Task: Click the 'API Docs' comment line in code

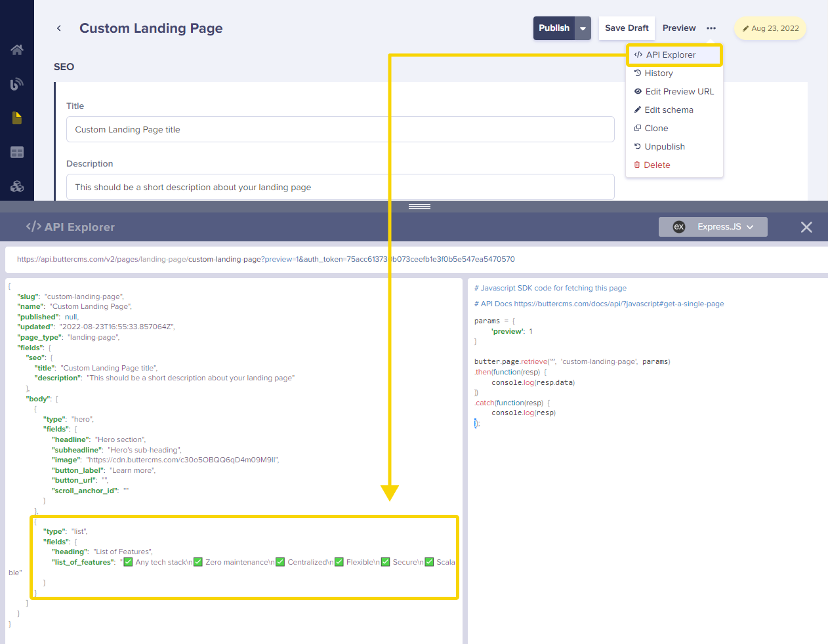Action: 599,304
